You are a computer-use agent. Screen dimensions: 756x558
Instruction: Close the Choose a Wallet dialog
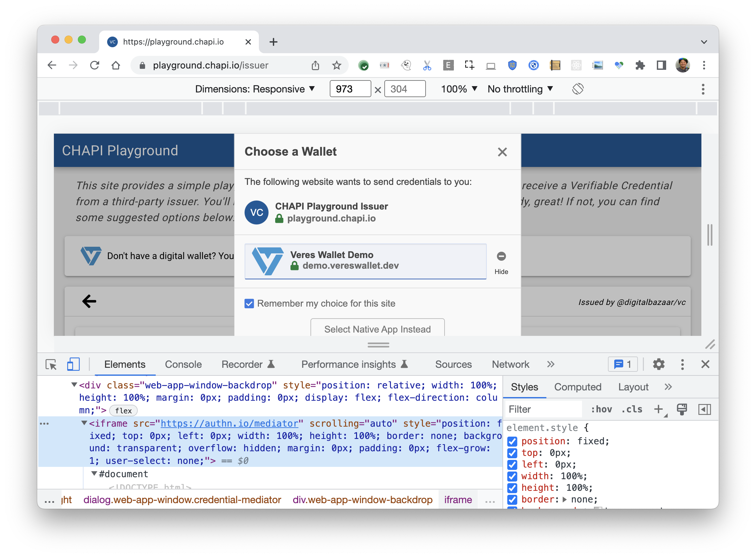[x=502, y=152]
